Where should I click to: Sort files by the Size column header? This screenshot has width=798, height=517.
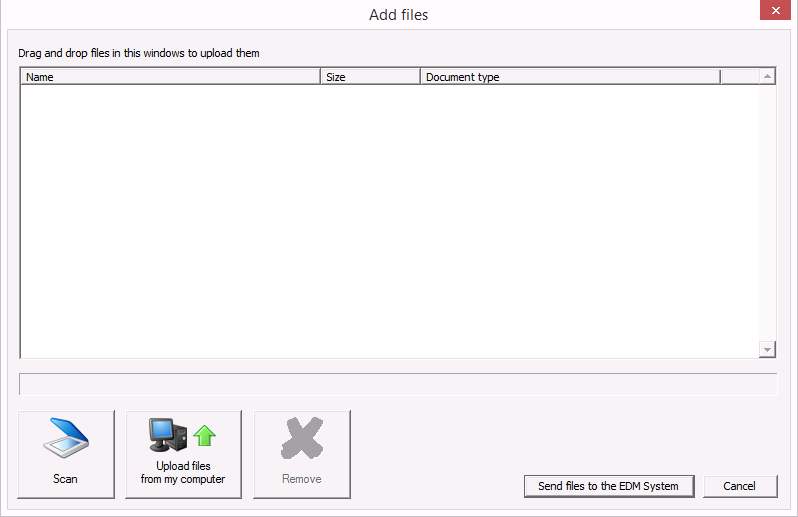click(370, 77)
